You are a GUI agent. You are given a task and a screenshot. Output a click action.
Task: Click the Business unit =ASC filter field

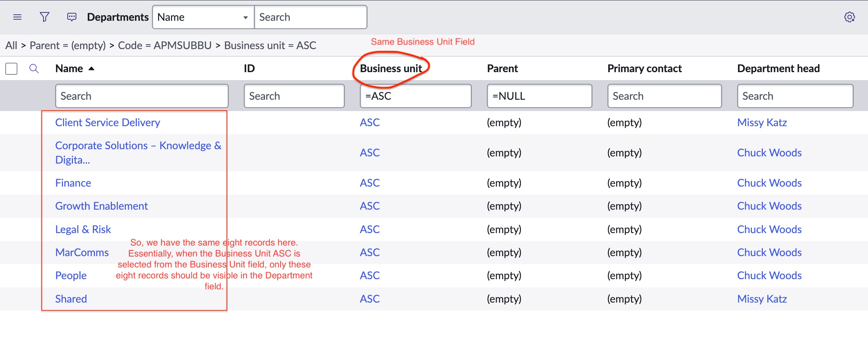coord(415,96)
